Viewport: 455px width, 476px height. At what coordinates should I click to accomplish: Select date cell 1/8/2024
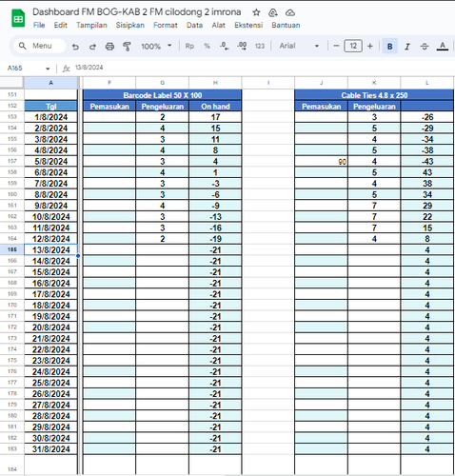[50, 117]
